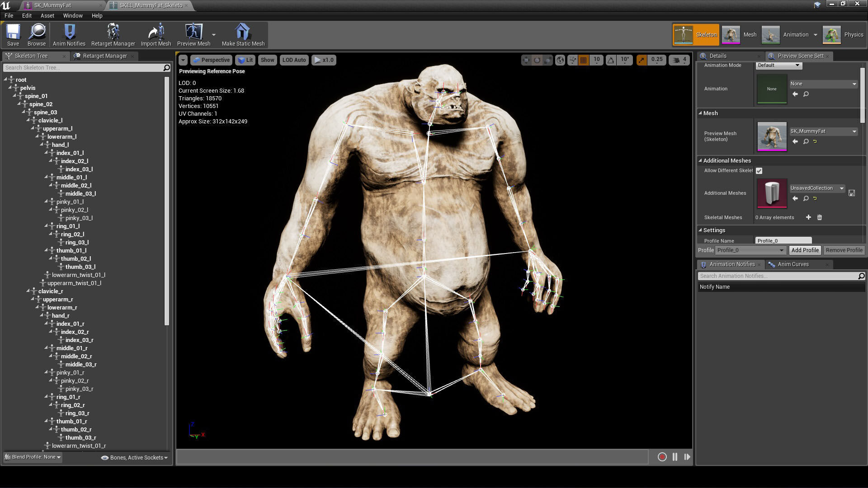The width and height of the screenshot is (868, 488).
Task: Click the Import Mesh icon
Action: pos(156,32)
